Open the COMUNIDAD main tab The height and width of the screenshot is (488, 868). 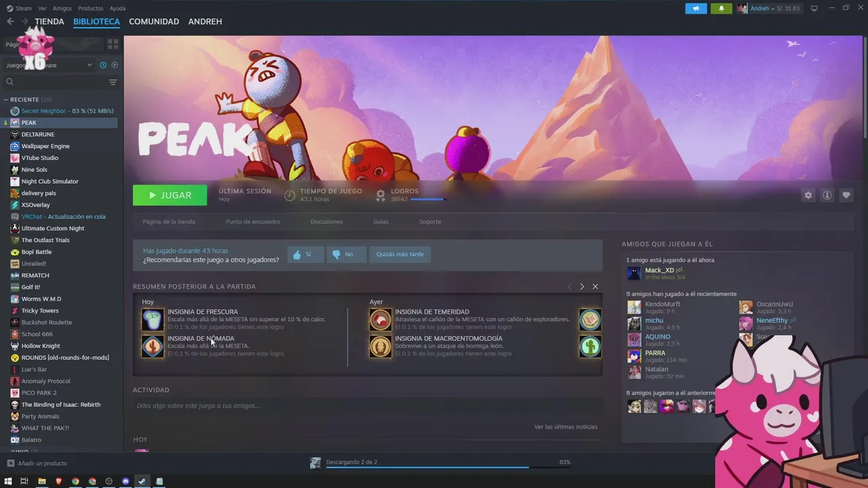click(x=154, y=22)
